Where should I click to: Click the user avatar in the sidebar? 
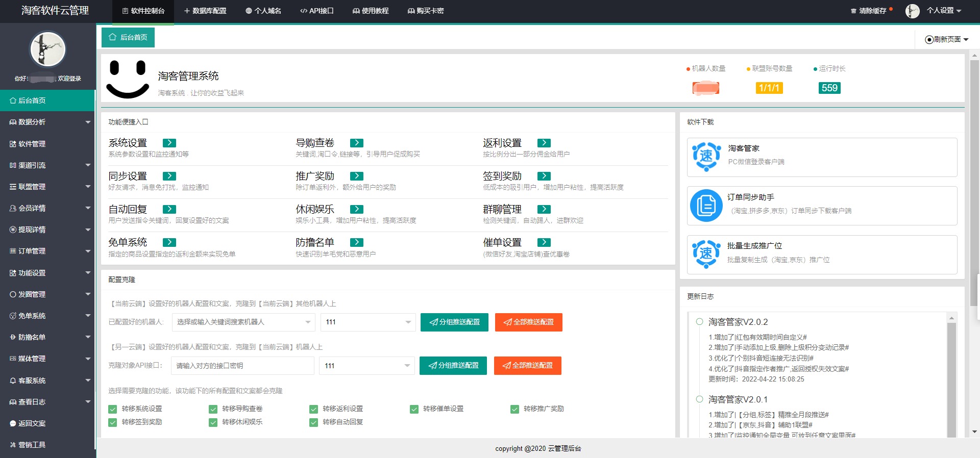[x=47, y=49]
